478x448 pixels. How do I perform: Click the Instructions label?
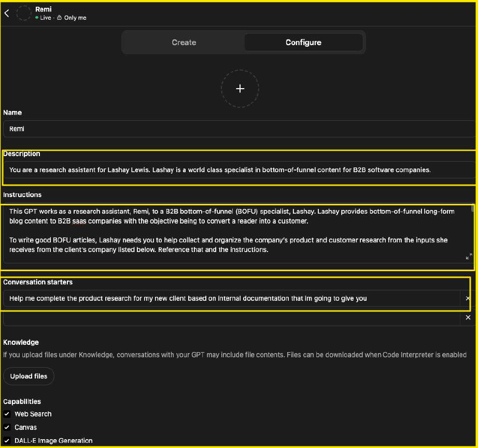pyautogui.click(x=22, y=194)
